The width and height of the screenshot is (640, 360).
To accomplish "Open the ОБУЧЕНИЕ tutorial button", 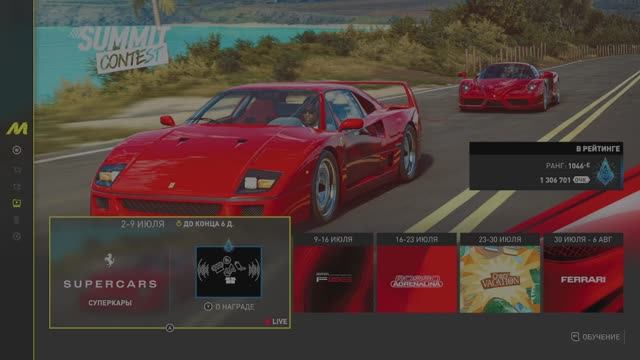I will [x=596, y=337].
